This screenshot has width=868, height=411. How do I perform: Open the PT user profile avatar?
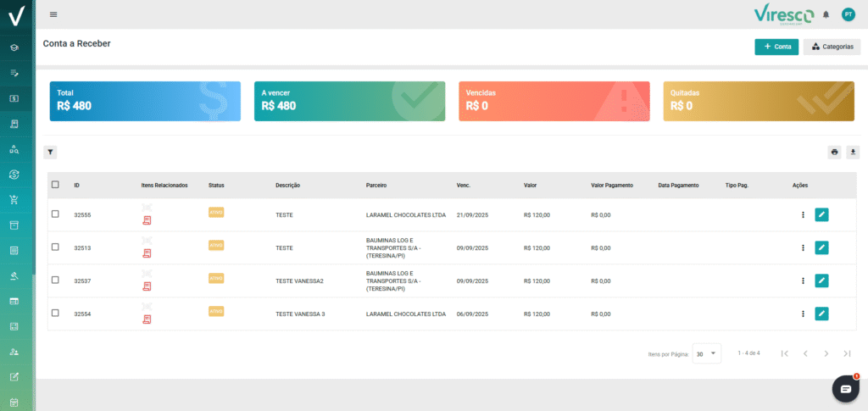coord(848,14)
